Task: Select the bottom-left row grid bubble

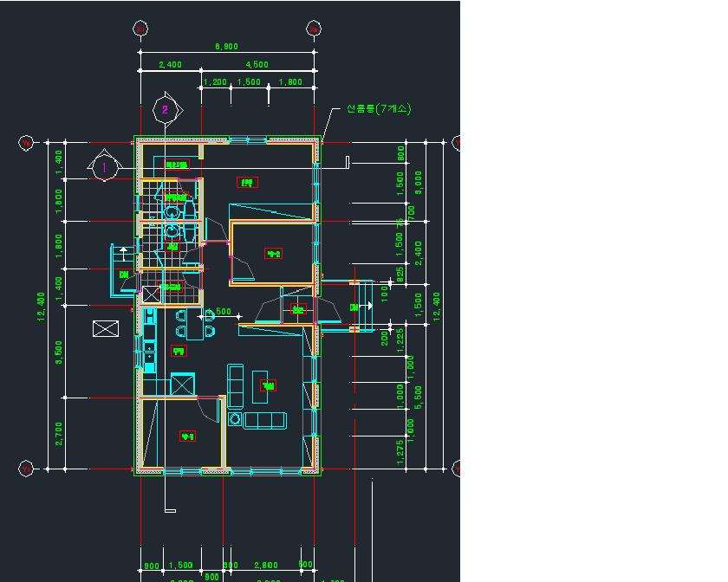Action: pyautogui.click(x=26, y=469)
